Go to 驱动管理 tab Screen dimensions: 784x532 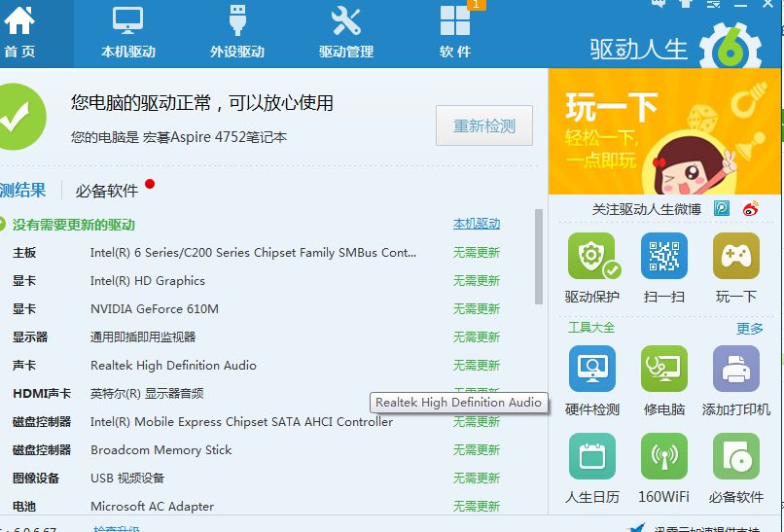click(346, 33)
